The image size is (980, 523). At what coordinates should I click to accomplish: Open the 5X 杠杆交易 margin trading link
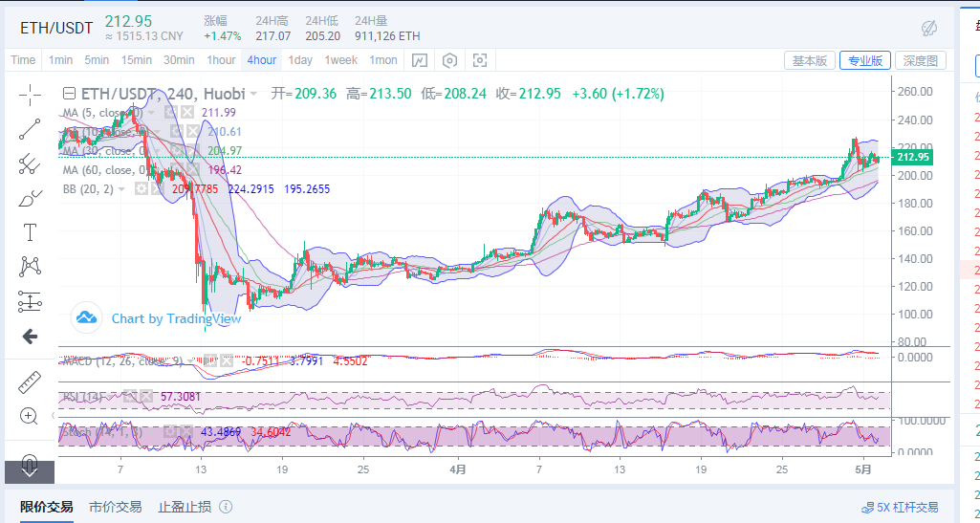pyautogui.click(x=900, y=508)
